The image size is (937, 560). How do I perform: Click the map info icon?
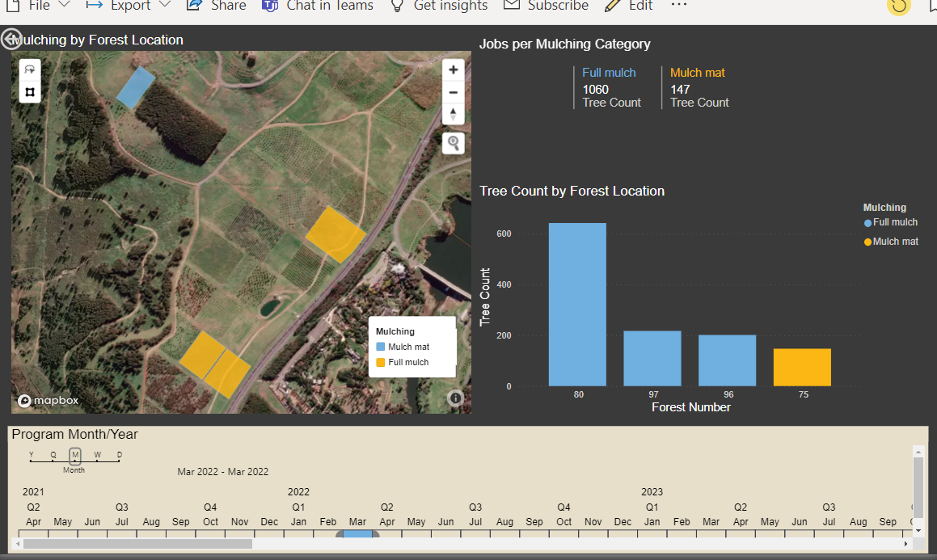pyautogui.click(x=455, y=398)
